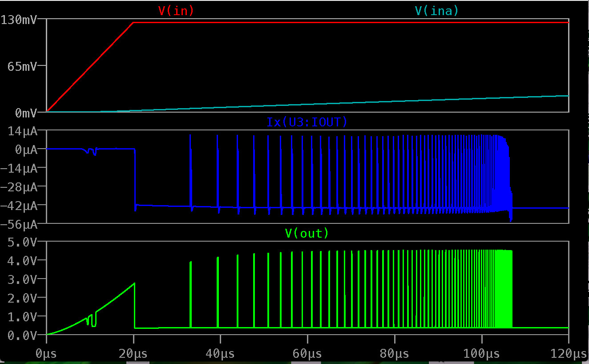Click the 80µs time axis label
This screenshot has width=589, height=364.
point(394,354)
